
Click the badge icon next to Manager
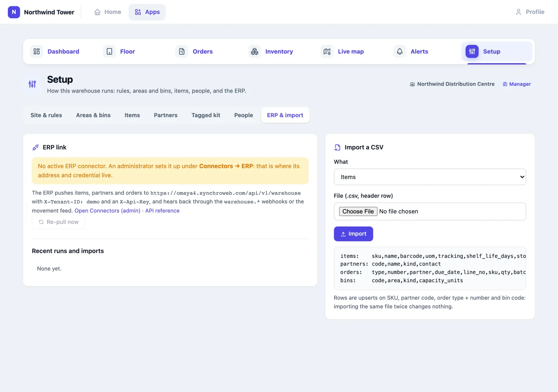pyautogui.click(x=505, y=84)
